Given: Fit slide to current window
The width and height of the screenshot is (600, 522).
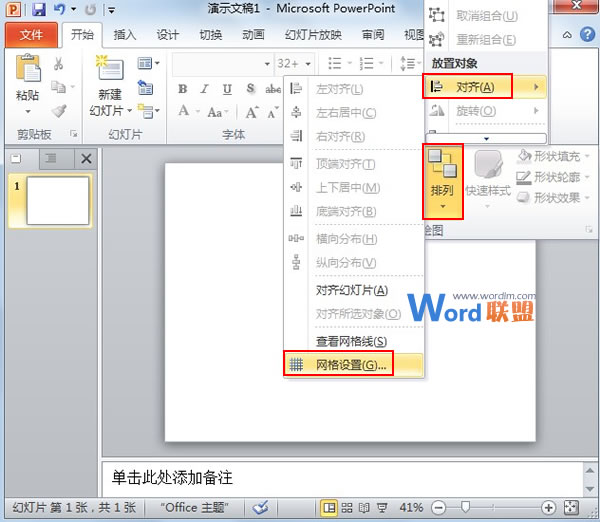Looking at the screenshot, I should tap(571, 508).
